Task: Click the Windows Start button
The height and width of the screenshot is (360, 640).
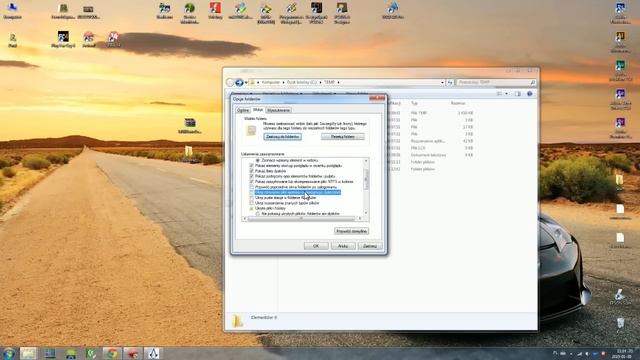Action: (9, 353)
